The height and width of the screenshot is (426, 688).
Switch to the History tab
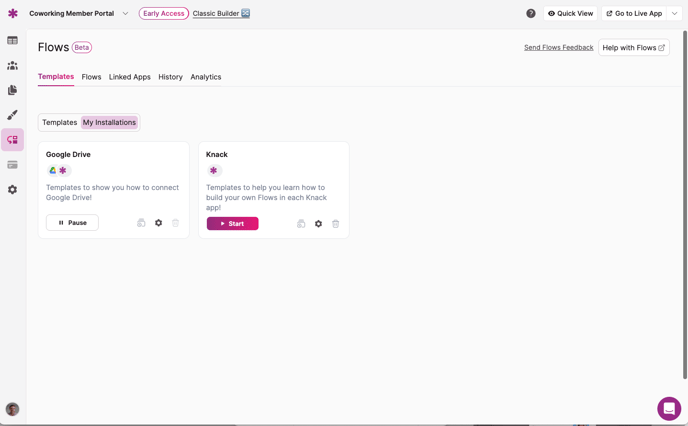(x=170, y=77)
